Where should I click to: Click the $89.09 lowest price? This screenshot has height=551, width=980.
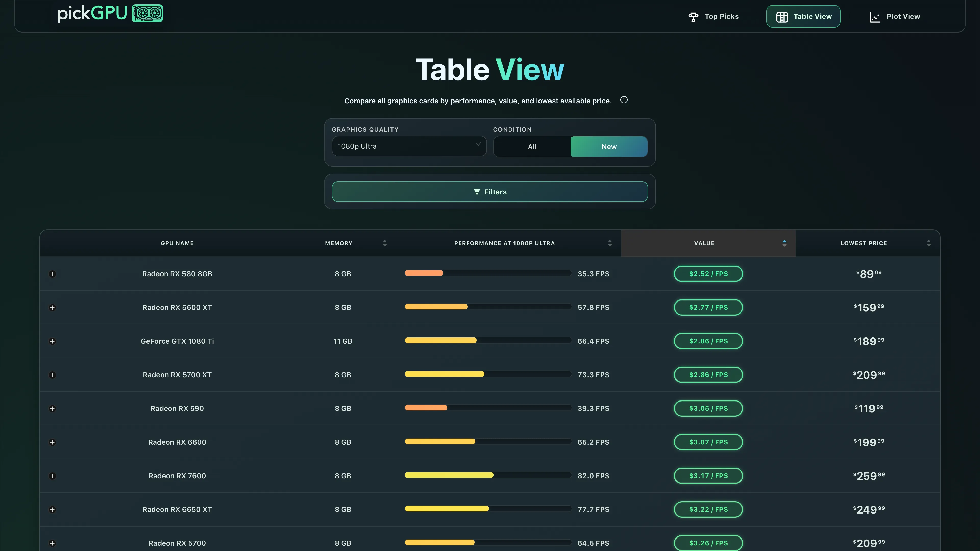tap(869, 274)
